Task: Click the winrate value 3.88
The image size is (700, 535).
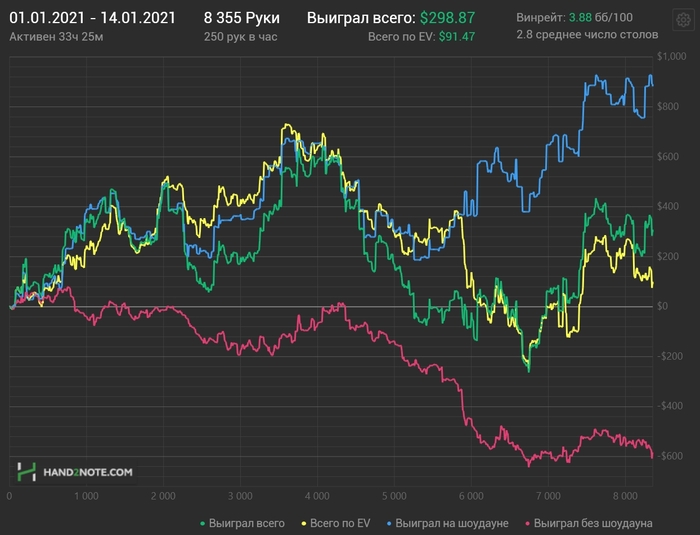Action: tap(580, 17)
